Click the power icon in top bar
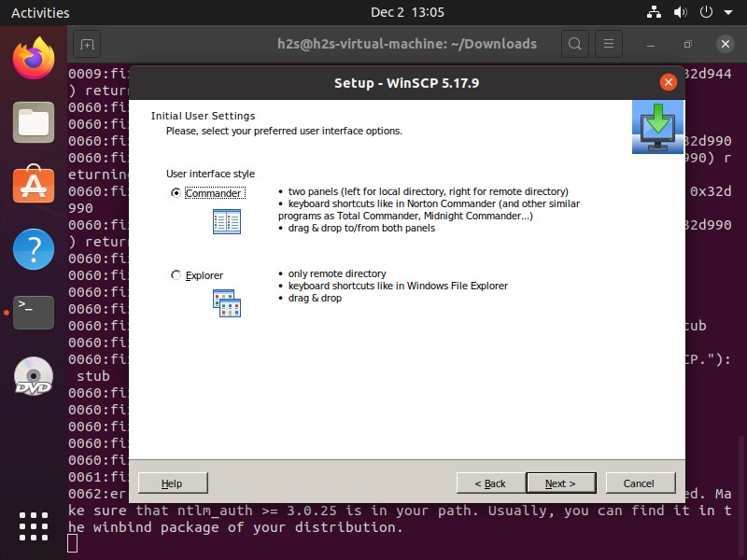Viewport: 747px width, 560px height. point(706,12)
